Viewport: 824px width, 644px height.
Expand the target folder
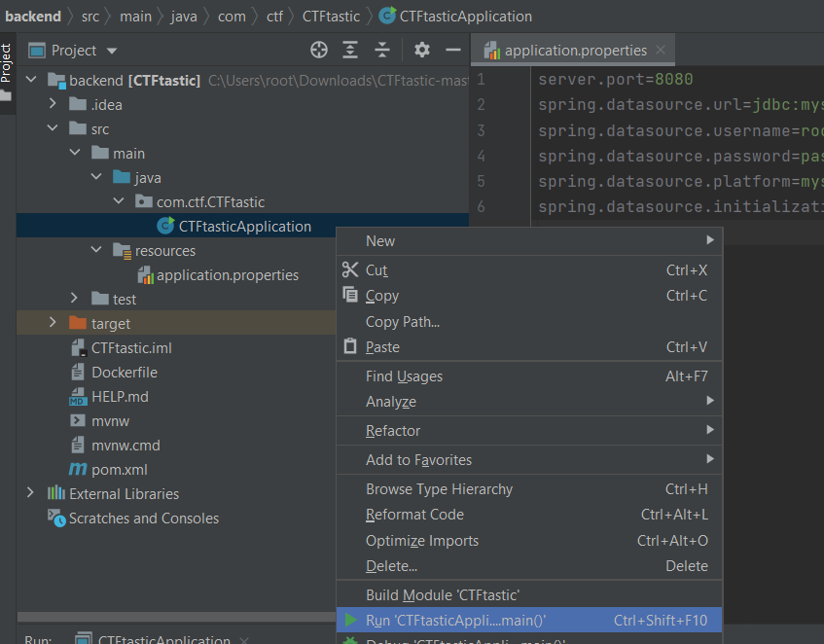tap(53, 323)
